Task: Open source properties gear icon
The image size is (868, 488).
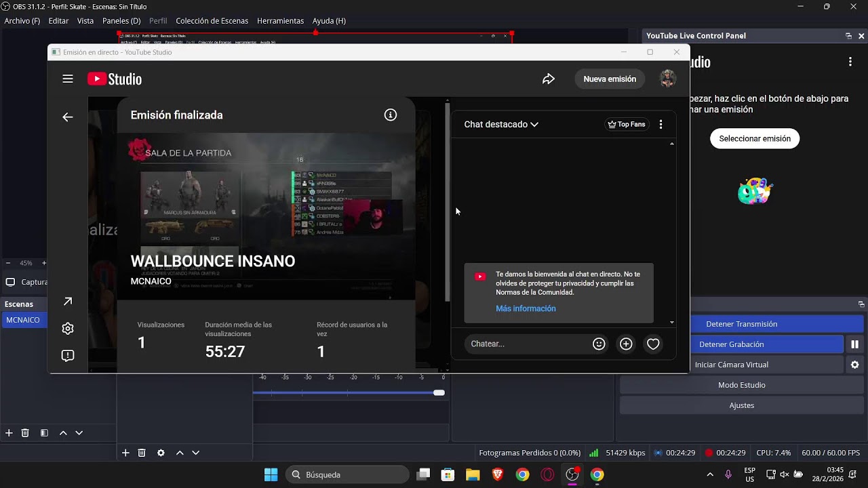Action: 161,453
